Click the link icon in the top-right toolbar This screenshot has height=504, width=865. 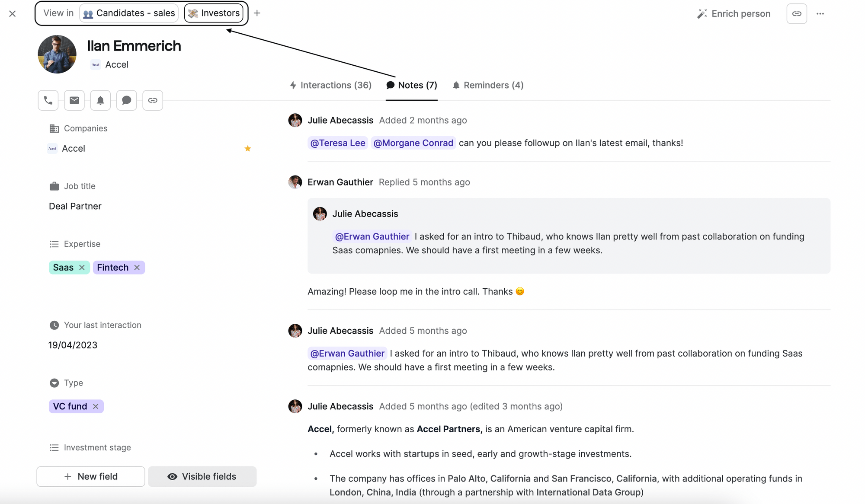click(796, 13)
